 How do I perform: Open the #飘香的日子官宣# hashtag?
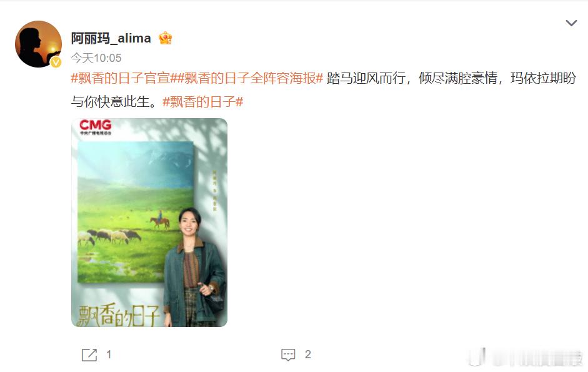point(121,78)
